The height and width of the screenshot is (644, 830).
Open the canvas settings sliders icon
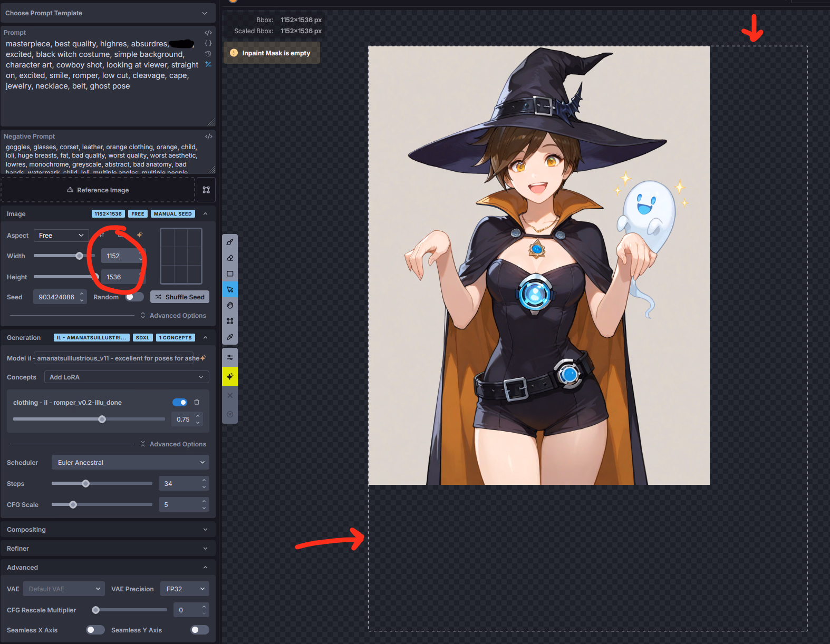click(x=230, y=357)
